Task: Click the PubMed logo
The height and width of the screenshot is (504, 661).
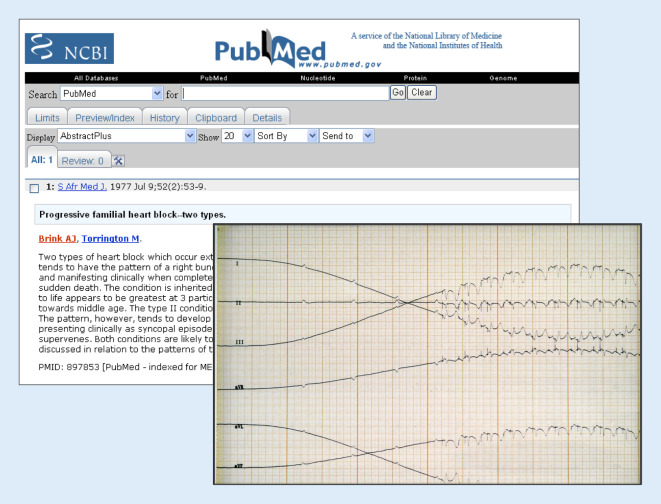Action: 298,49
